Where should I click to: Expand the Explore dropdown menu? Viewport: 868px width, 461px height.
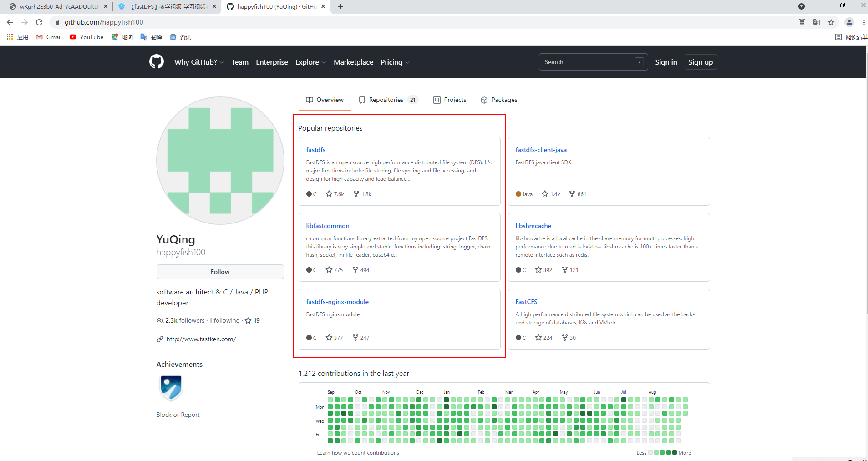point(310,62)
